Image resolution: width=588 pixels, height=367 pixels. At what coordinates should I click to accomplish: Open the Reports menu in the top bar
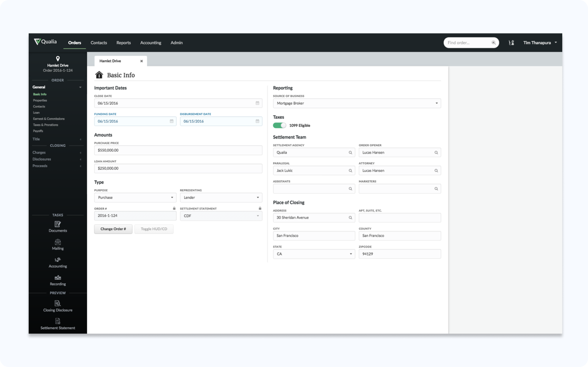coord(123,43)
